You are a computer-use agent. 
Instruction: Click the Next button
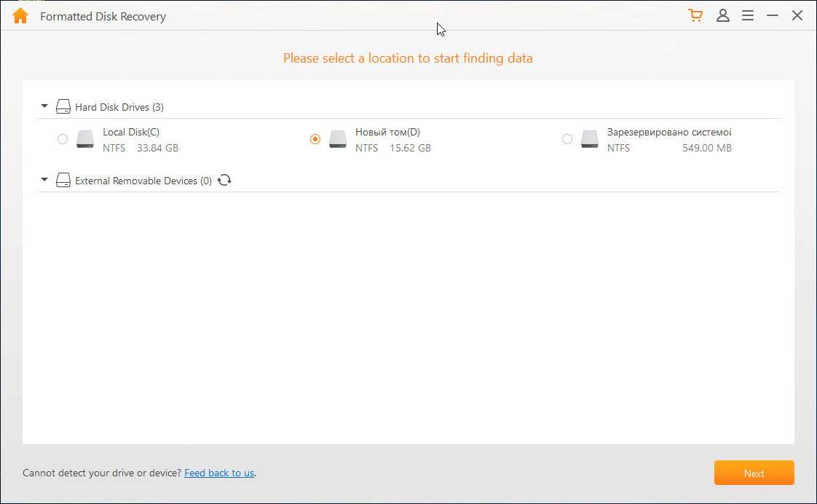[x=754, y=473]
